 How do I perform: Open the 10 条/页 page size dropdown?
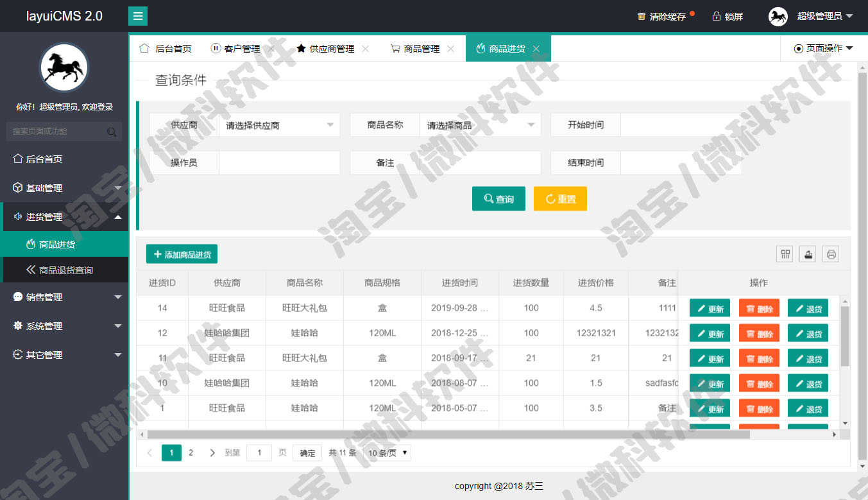point(387,453)
